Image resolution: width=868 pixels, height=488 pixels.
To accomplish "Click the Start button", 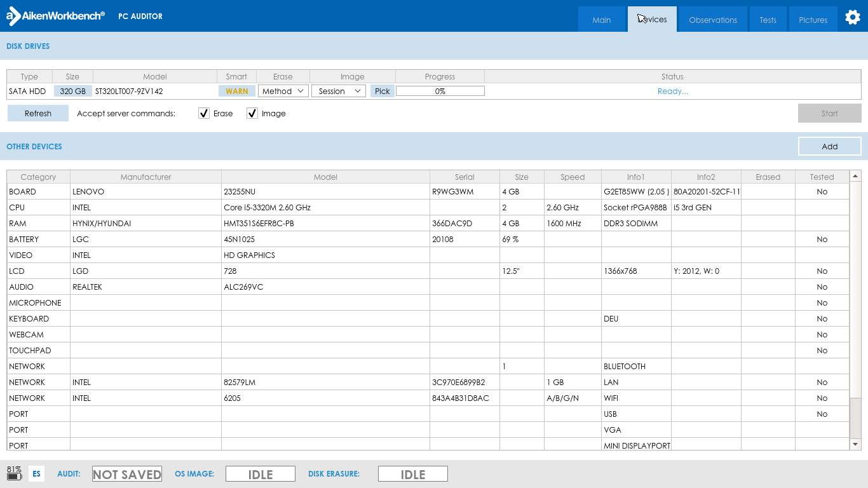I will coord(830,113).
